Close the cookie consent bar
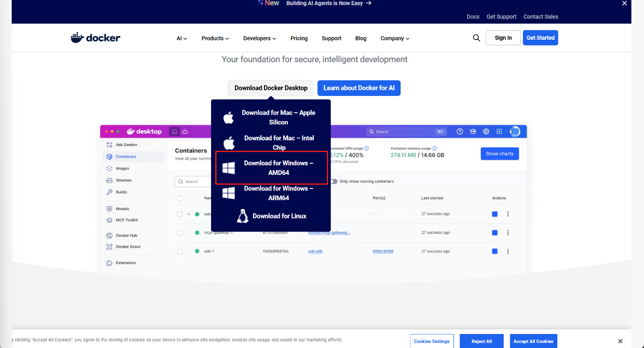 [x=620, y=341]
